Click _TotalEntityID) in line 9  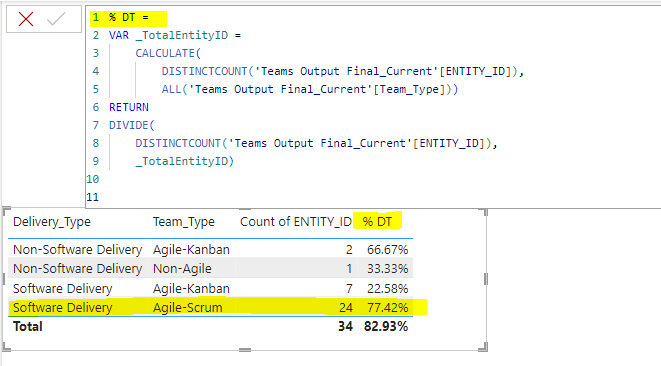tap(184, 161)
